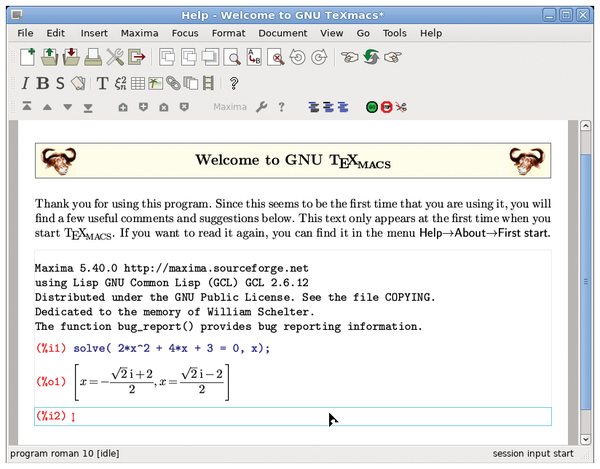
Task: Close session with the scissors icon
Action: 401,107
